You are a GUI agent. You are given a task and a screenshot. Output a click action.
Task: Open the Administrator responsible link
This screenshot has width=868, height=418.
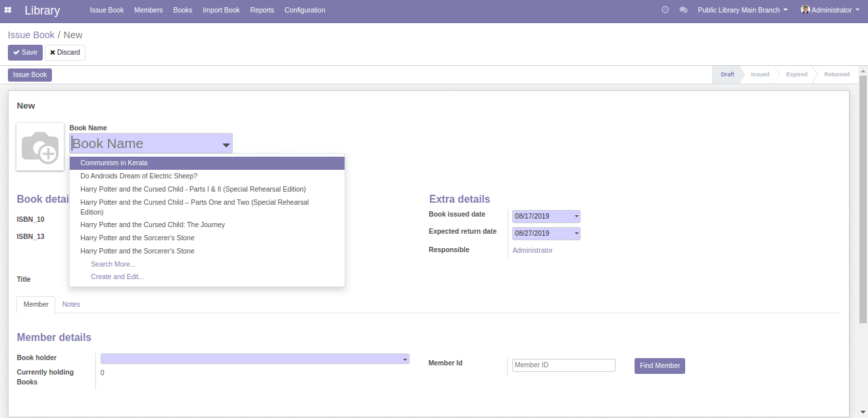pos(533,250)
